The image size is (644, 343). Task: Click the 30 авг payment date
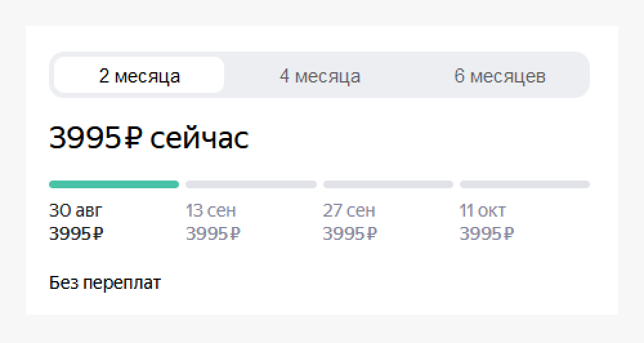click(75, 211)
